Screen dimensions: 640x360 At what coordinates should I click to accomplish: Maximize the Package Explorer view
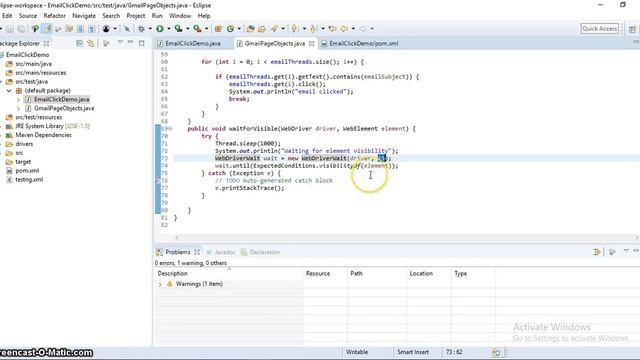(x=142, y=42)
